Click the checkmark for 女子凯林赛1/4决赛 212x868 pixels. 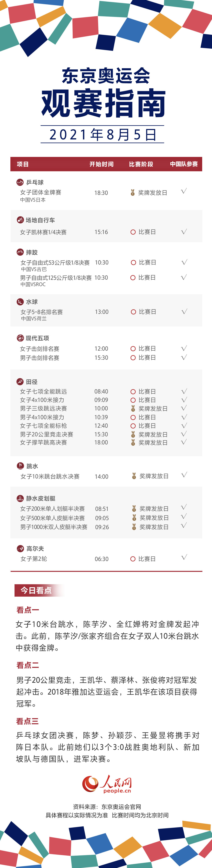click(184, 231)
